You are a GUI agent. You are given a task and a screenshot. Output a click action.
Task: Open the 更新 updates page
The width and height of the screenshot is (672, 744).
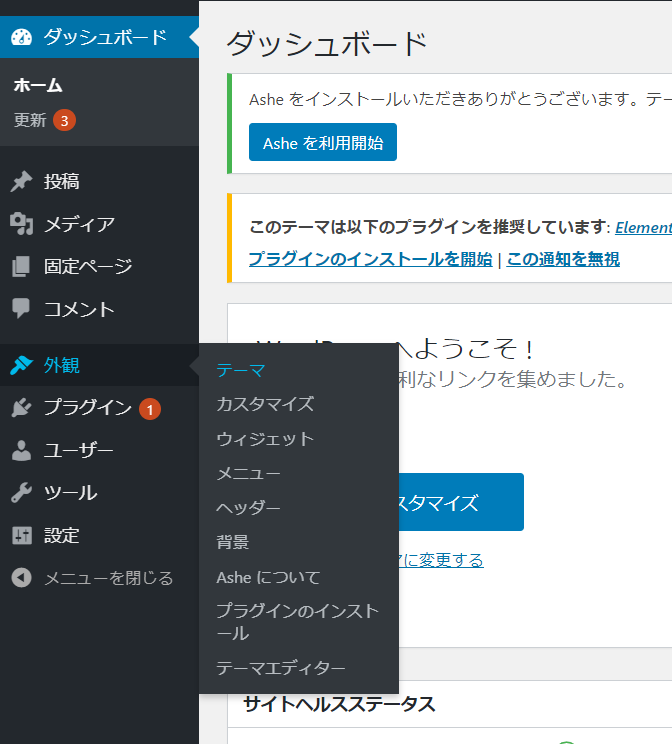pyautogui.click(x=30, y=120)
